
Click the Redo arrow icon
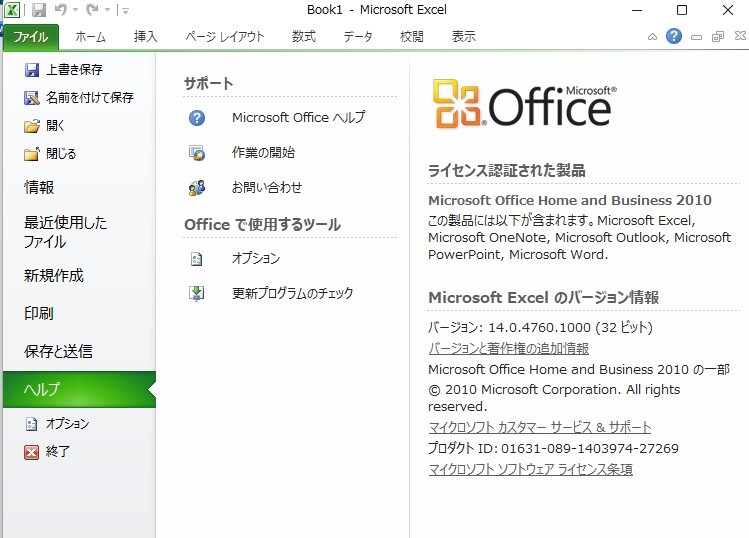92,10
